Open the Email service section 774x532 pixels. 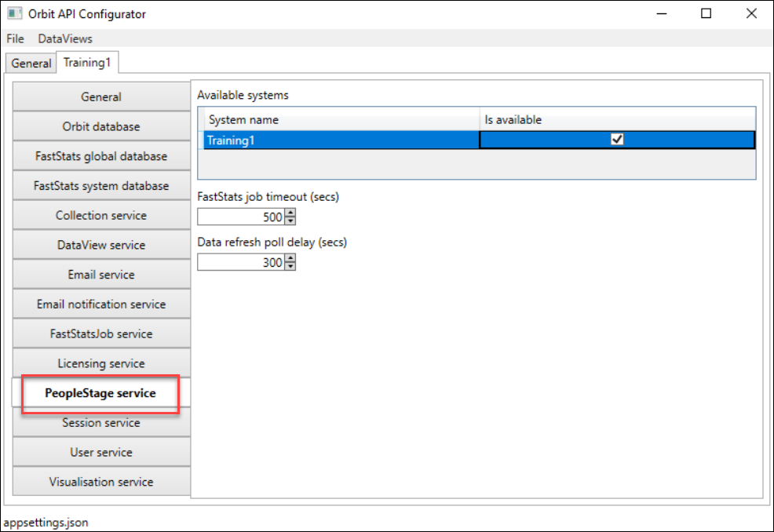[101, 275]
